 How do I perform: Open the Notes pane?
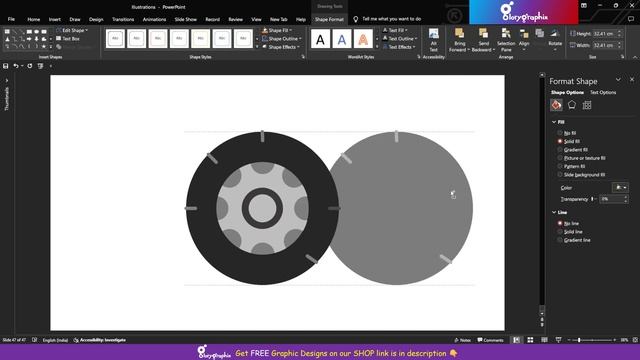click(462, 340)
